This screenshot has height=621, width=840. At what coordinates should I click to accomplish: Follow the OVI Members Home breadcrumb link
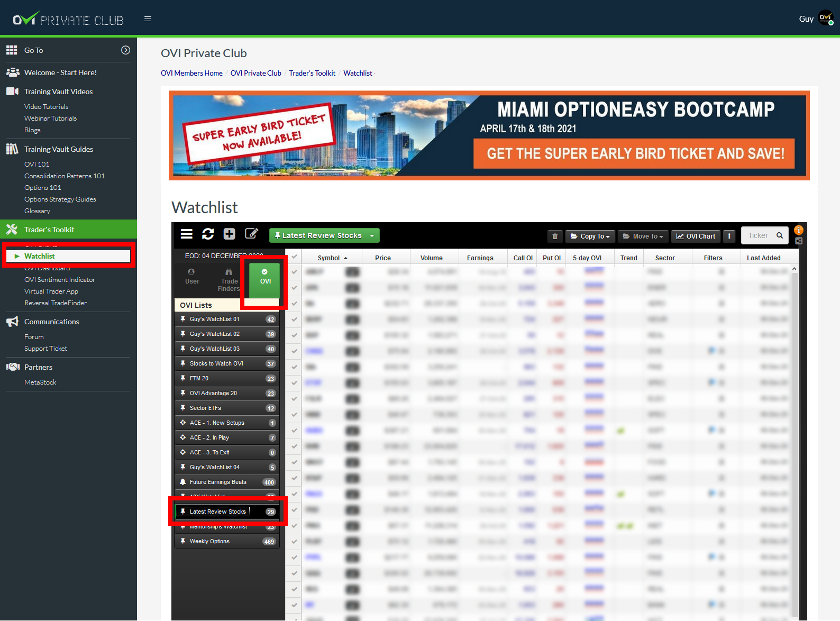click(x=191, y=73)
